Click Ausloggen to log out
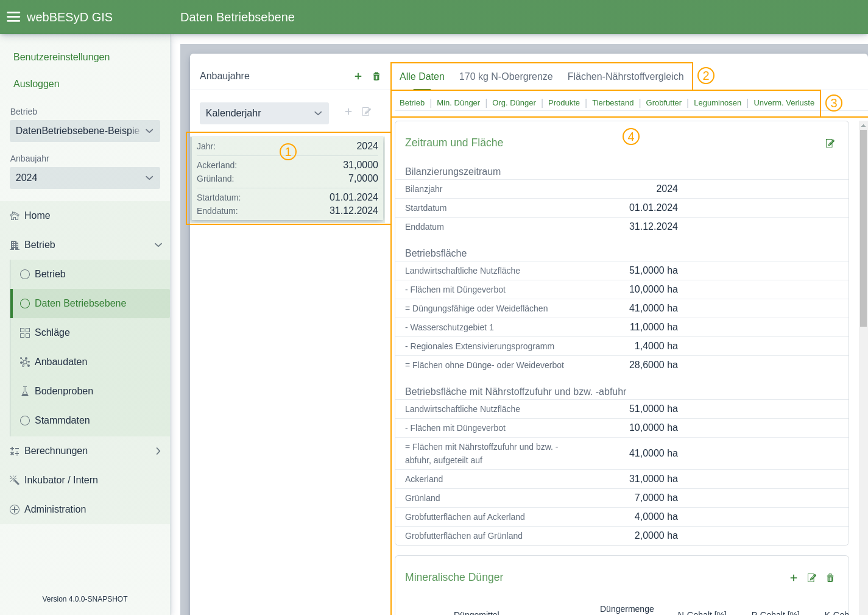Viewport: 868px width, 615px height. tap(37, 84)
